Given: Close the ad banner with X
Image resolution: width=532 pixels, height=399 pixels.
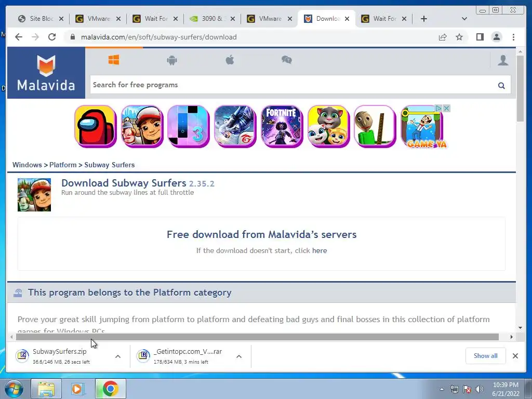Looking at the screenshot, I should pyautogui.click(x=446, y=108).
